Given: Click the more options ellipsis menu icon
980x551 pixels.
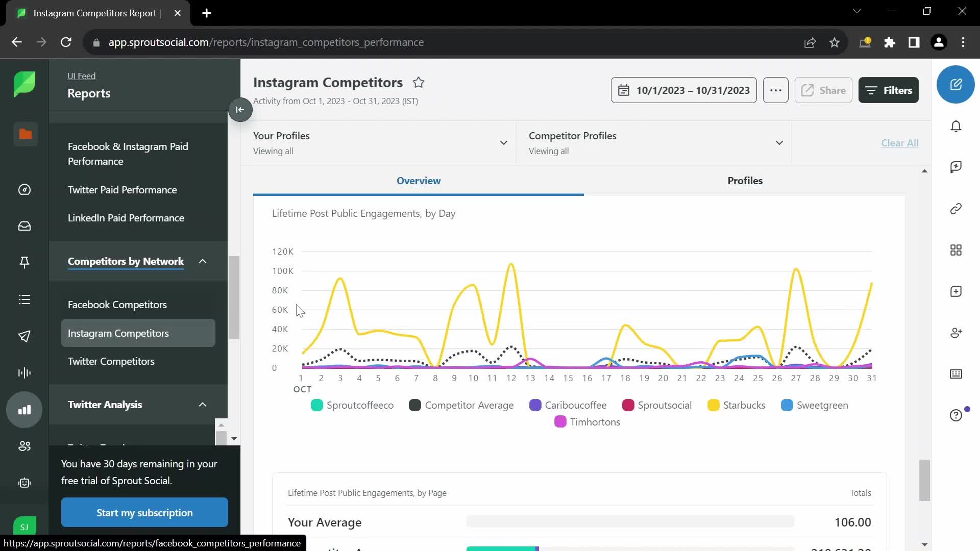Looking at the screenshot, I should 775,89.
